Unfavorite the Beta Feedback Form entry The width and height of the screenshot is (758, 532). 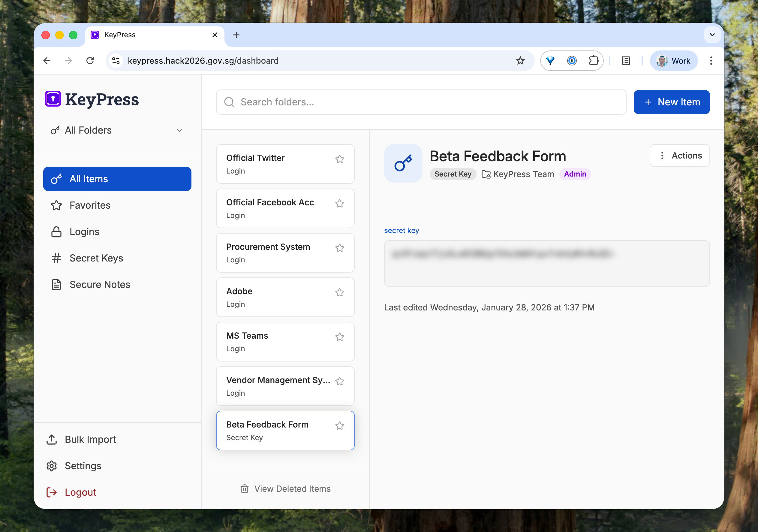pyautogui.click(x=340, y=426)
